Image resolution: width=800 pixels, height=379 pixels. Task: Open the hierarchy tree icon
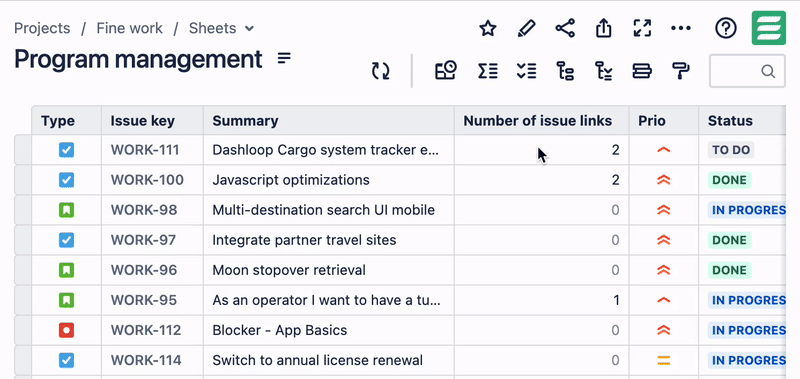[x=565, y=71]
